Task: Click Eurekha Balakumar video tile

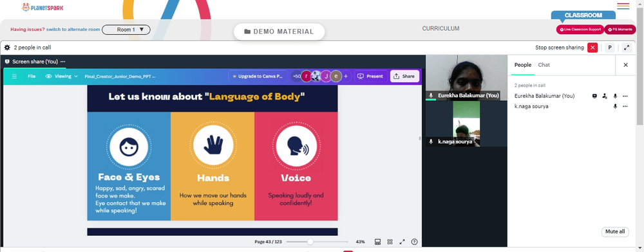Action: [x=466, y=78]
